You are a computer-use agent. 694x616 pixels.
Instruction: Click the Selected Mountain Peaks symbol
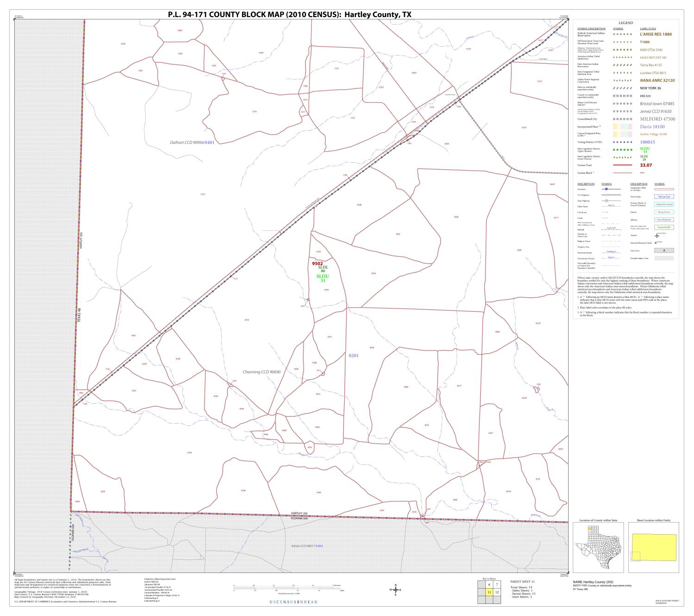tap(655, 242)
